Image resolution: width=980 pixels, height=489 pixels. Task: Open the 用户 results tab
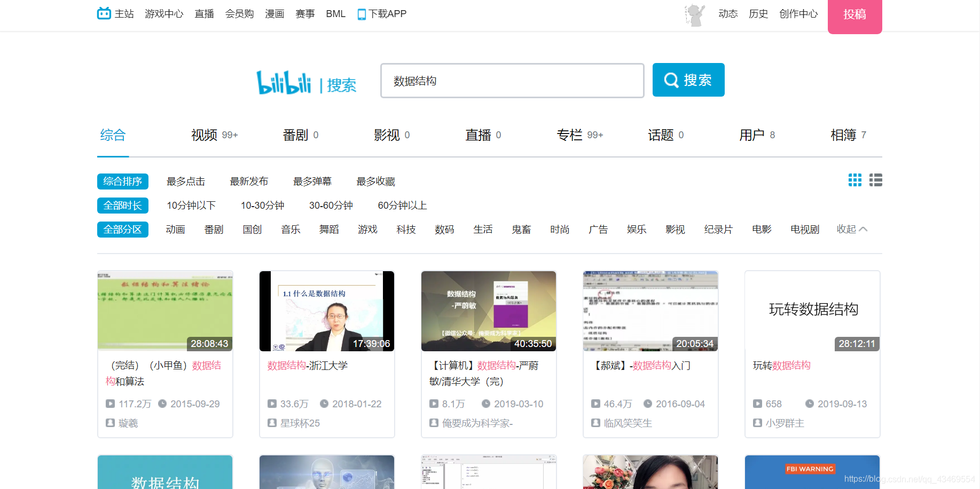click(x=753, y=135)
